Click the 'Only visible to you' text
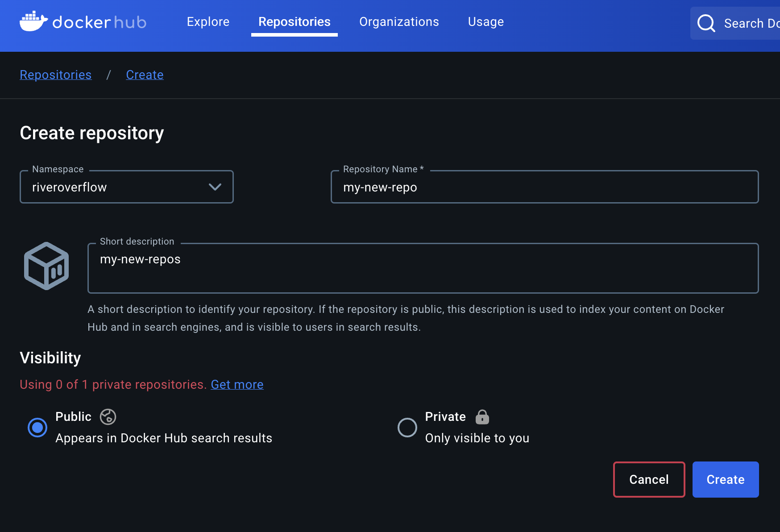Screen dimensions: 780x532 point(477,438)
